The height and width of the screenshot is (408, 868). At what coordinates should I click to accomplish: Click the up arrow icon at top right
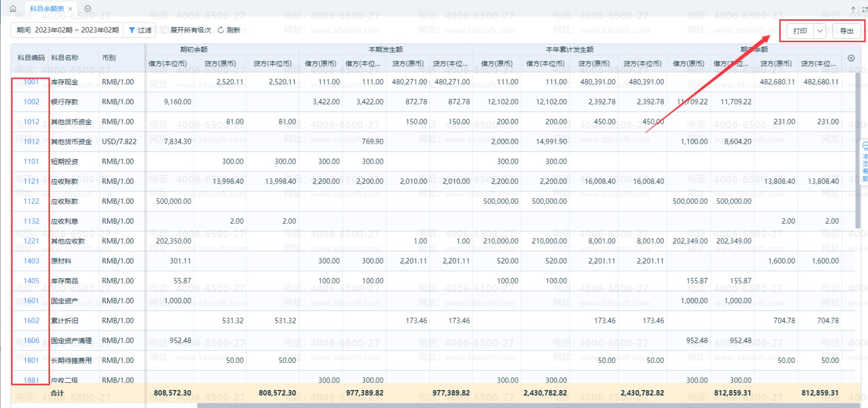(x=853, y=9)
